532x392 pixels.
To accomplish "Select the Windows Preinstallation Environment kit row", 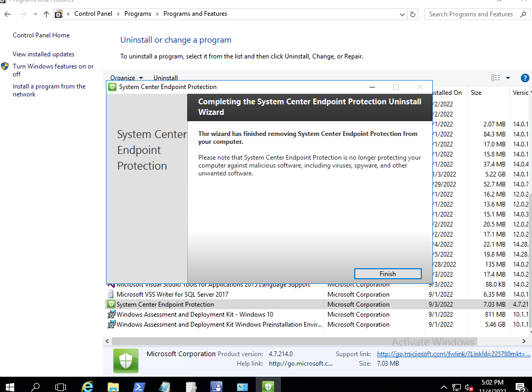I will (x=317, y=325).
